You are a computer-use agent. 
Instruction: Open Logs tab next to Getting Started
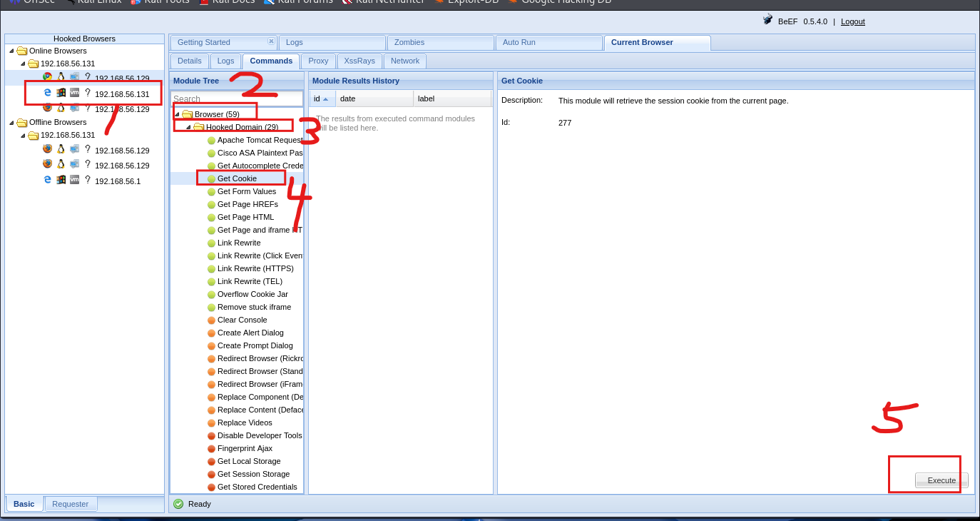coord(332,43)
